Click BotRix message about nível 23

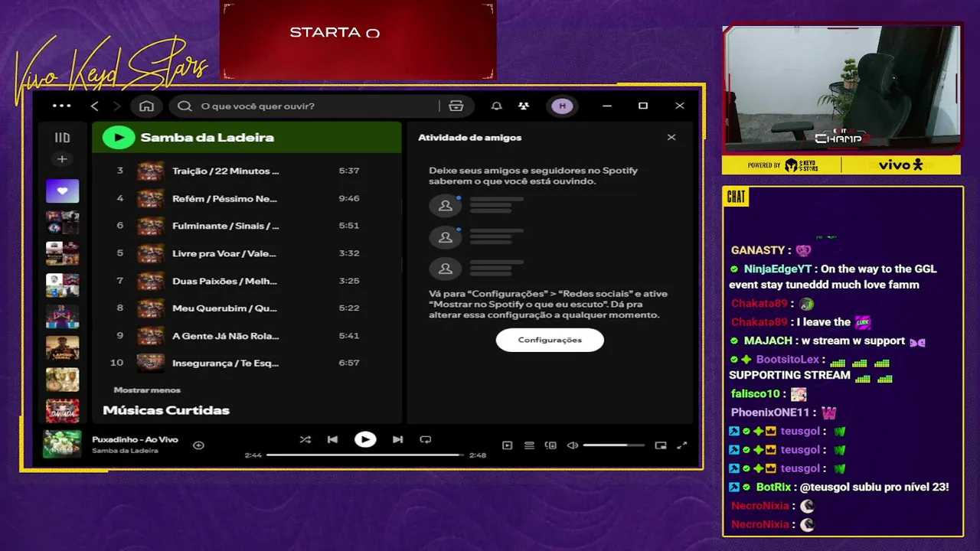click(x=840, y=487)
